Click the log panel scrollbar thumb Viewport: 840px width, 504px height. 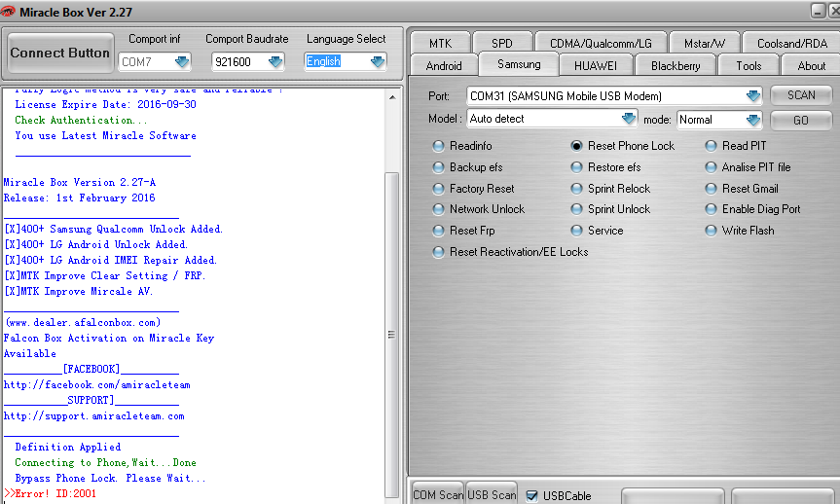(391, 335)
